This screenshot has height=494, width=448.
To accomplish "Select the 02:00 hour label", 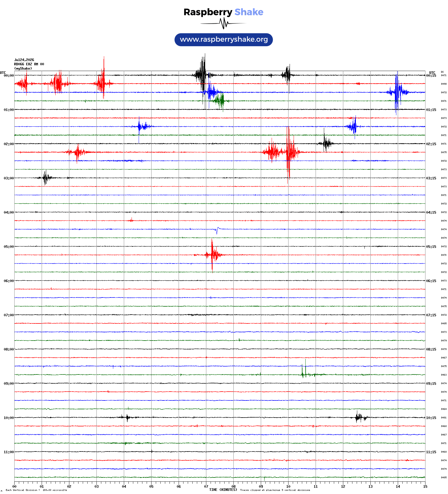I will tap(9, 144).
